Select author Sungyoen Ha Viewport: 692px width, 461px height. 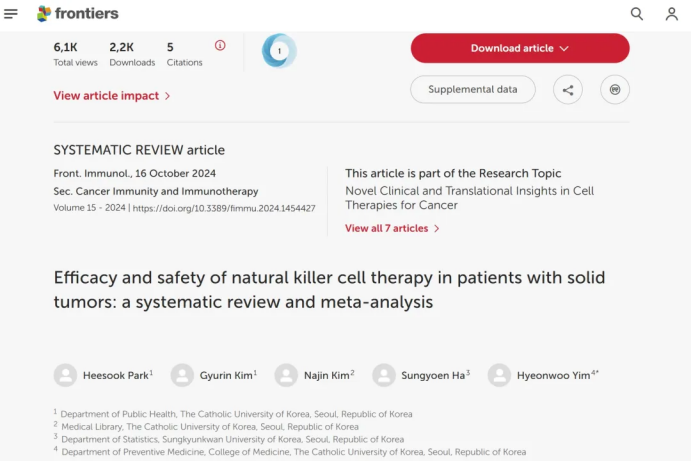point(432,375)
